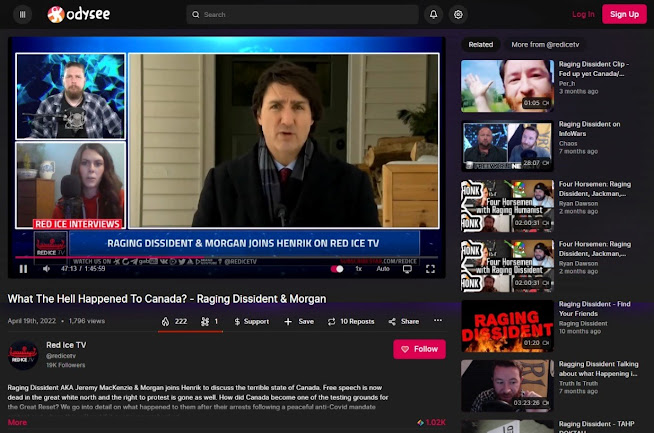Open the more options ellipsis menu
The image size is (654, 433).
(x=438, y=320)
